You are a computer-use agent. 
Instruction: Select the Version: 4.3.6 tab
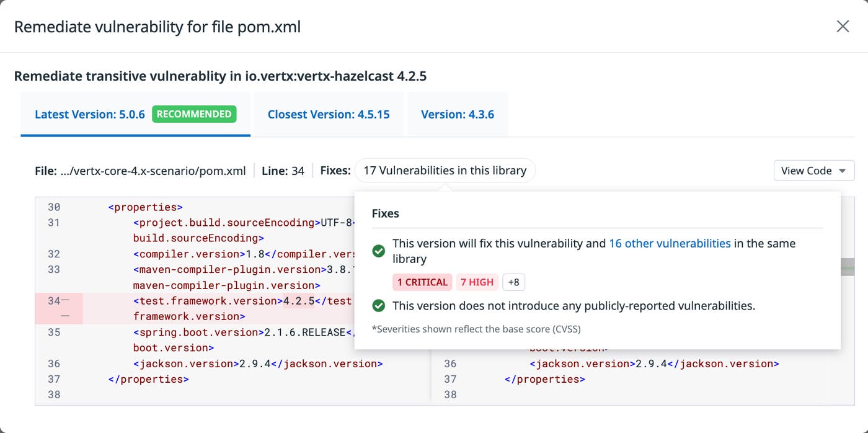click(458, 114)
